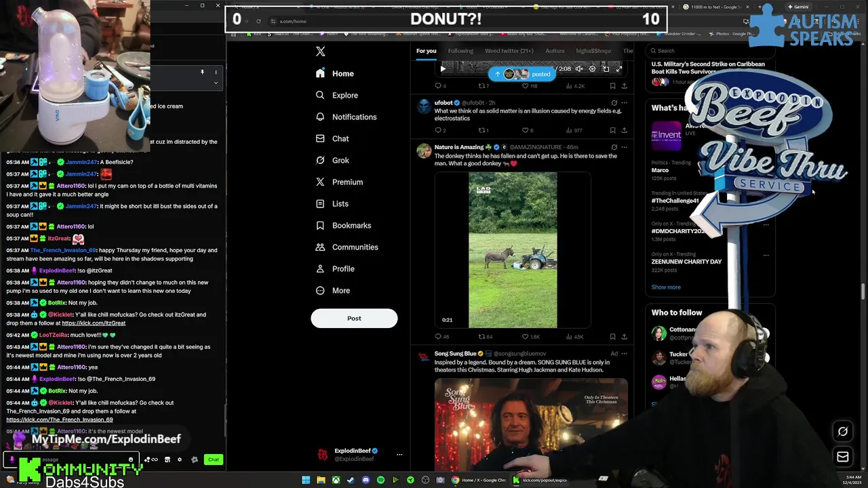Repost the top post with 7 reposts
The height and width of the screenshot is (488, 868).
(x=484, y=86)
